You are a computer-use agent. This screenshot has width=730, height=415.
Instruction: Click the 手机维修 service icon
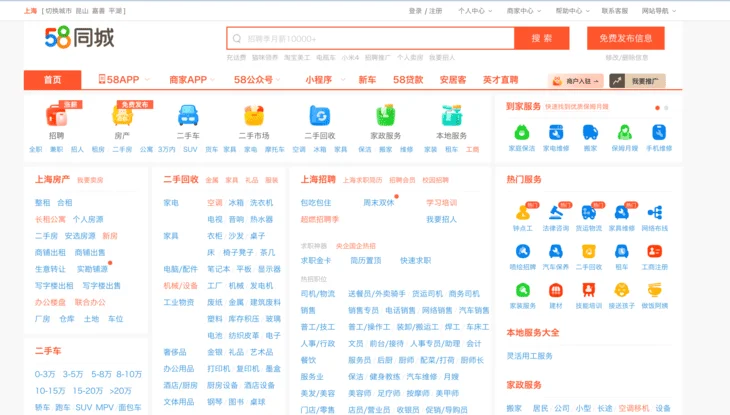(659, 133)
